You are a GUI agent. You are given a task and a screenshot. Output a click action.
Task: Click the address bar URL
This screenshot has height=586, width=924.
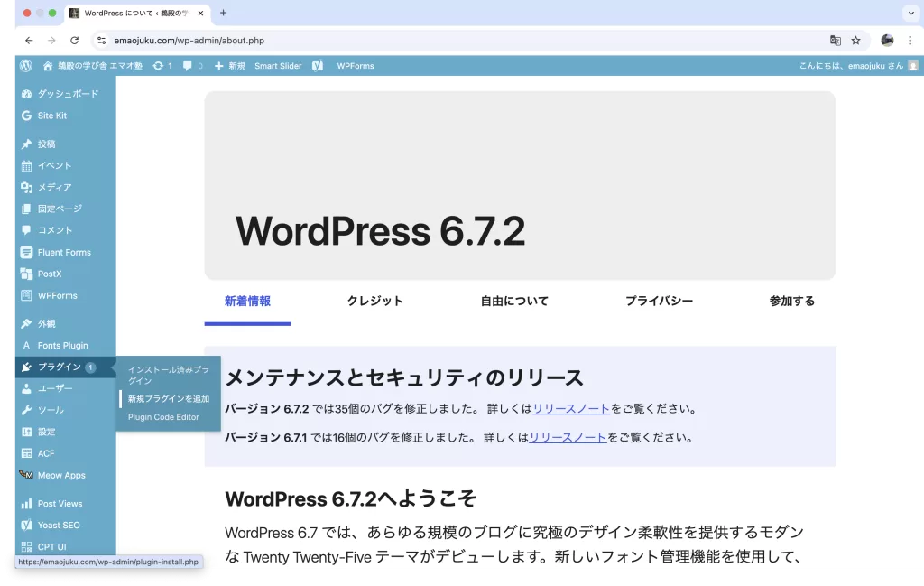(189, 41)
